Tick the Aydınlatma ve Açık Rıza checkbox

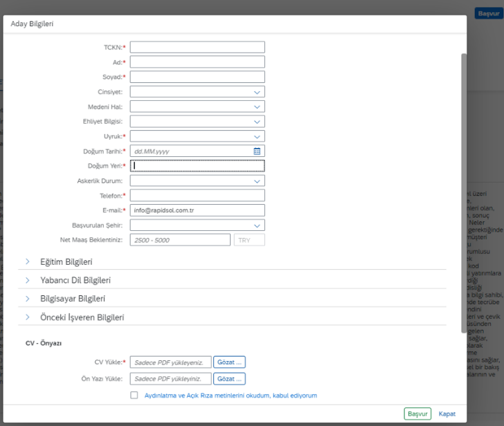point(134,395)
